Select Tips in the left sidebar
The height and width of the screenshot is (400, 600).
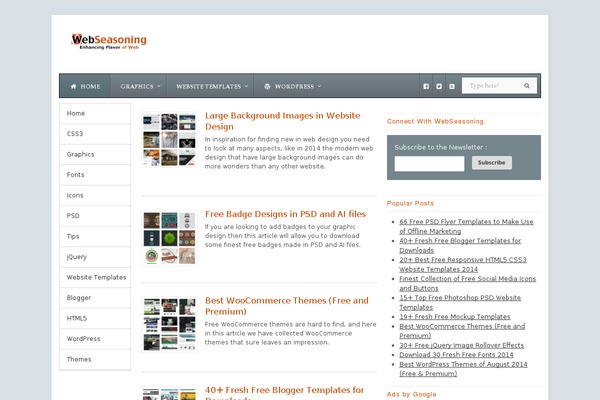click(95, 236)
